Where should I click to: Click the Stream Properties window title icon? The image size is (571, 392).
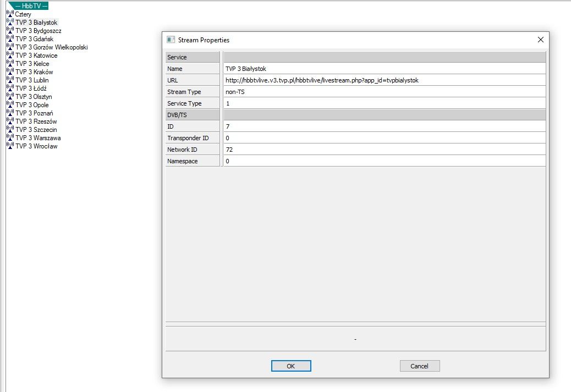(x=171, y=40)
